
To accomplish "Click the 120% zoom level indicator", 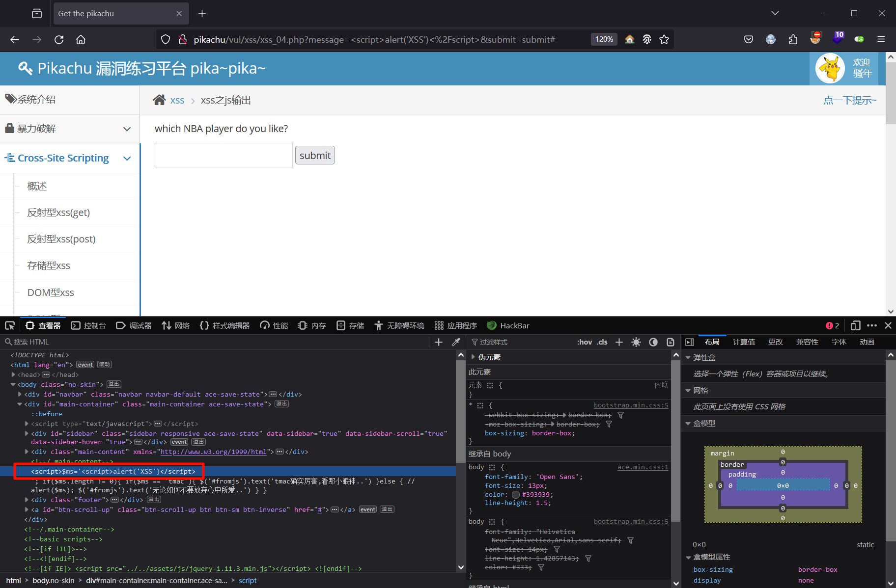I will coord(604,39).
